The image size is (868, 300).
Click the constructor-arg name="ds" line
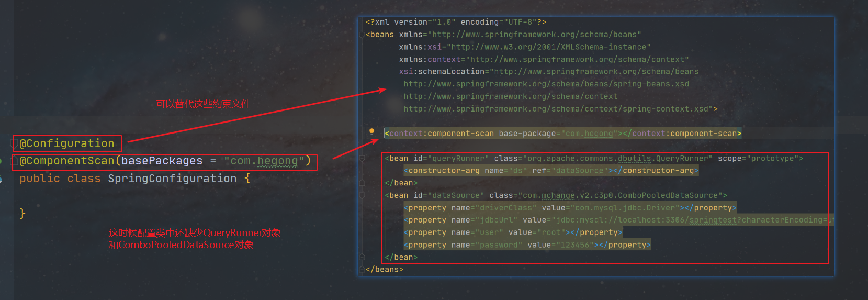coord(551,171)
